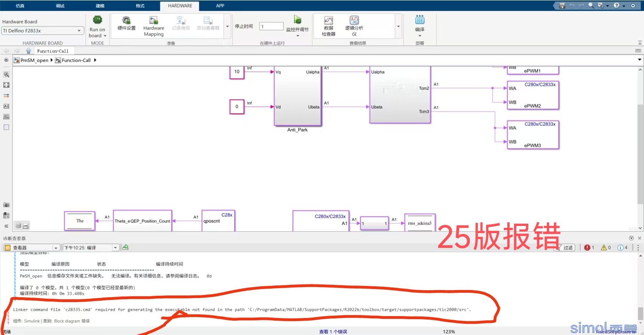Expand the 下午10:25 编译 event dropdown
The height and width of the screenshot is (335, 644).
(115, 248)
